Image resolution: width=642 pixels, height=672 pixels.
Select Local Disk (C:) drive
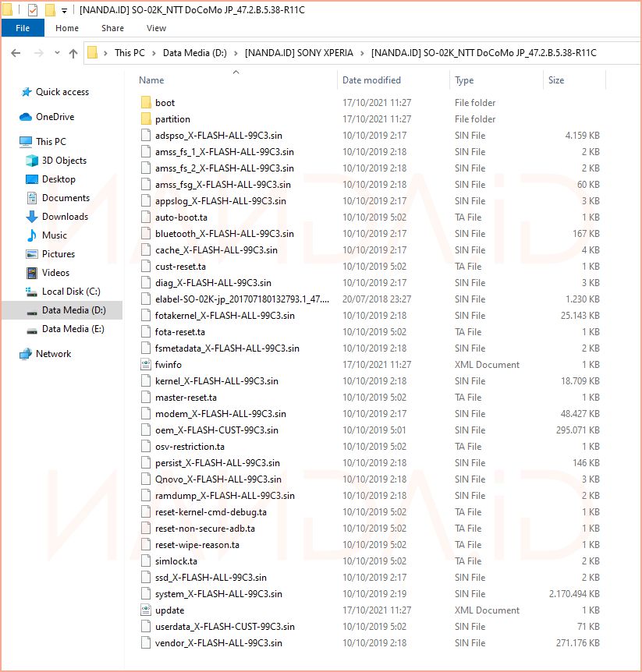click(x=71, y=292)
